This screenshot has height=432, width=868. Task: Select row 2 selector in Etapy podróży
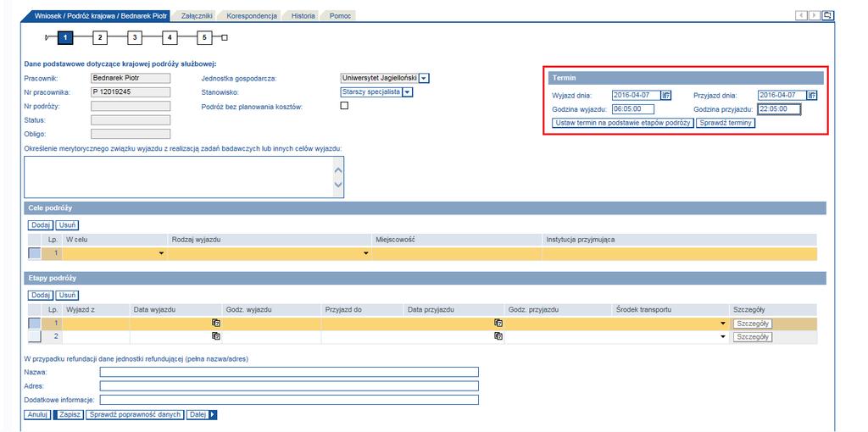pos(34,336)
